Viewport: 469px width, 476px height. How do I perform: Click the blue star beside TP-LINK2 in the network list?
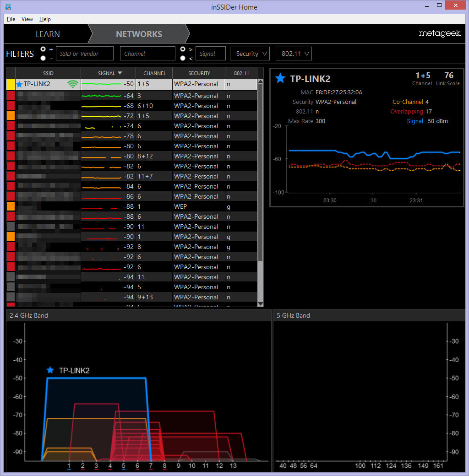coord(19,84)
